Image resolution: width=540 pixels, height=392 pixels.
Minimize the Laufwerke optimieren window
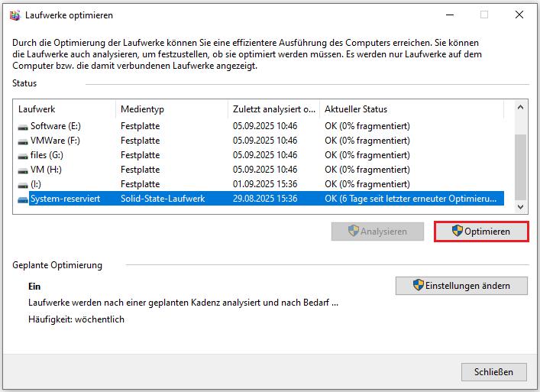[x=450, y=15]
